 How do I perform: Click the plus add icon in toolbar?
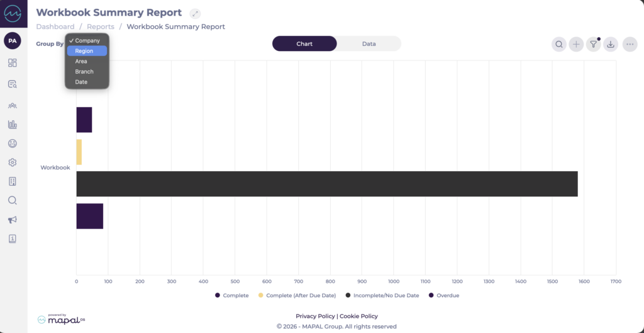tap(576, 44)
